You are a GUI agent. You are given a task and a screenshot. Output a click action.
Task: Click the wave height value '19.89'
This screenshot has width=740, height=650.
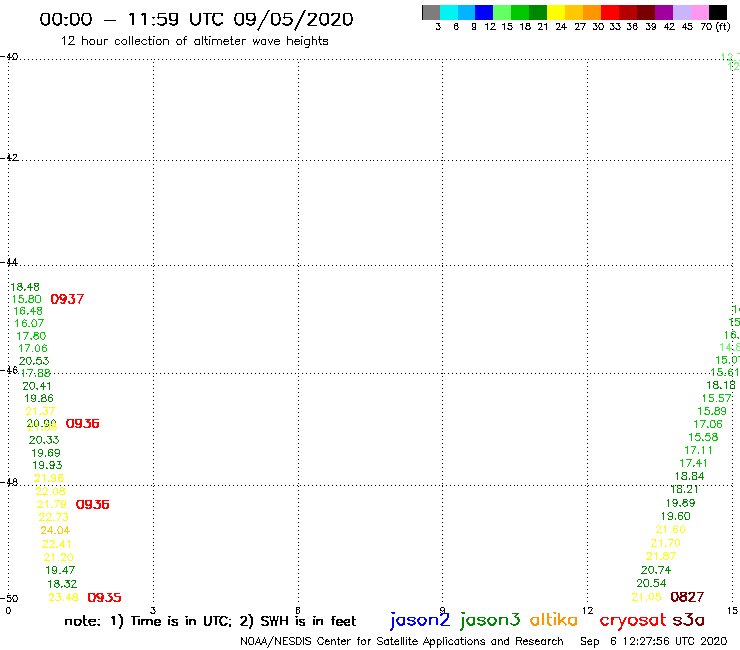click(x=680, y=503)
